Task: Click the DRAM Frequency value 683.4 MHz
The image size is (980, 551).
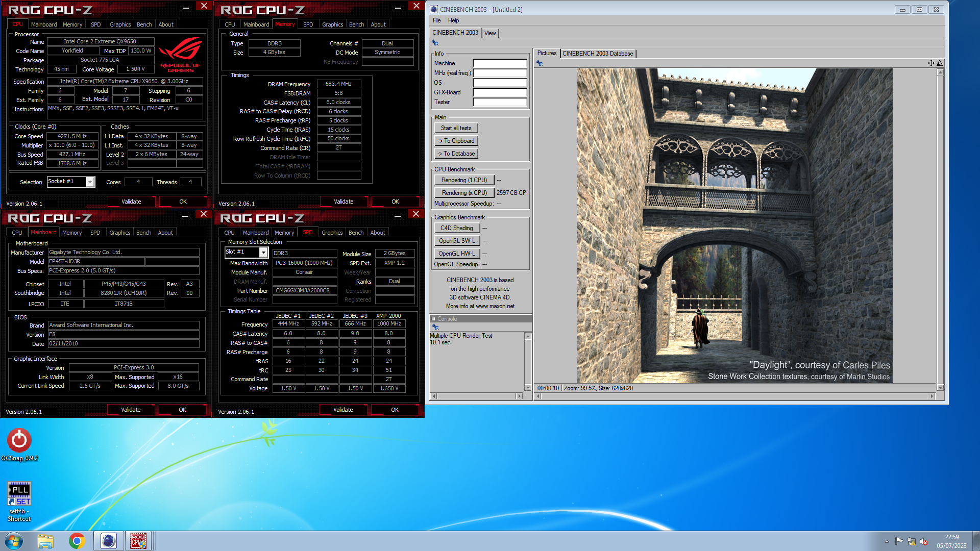Action: point(339,84)
